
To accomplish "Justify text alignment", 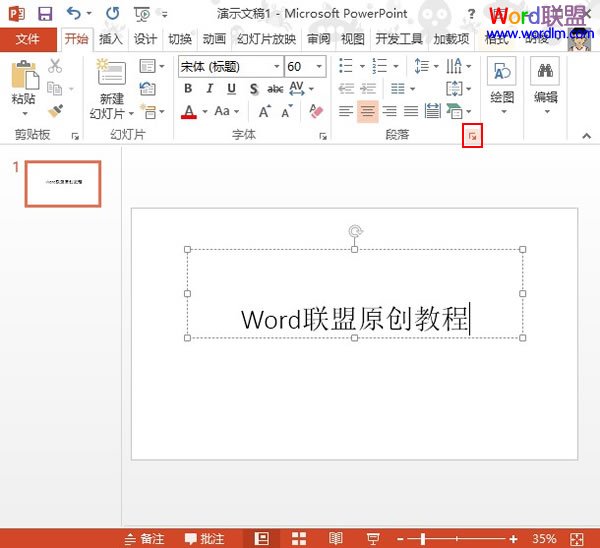I will point(411,111).
